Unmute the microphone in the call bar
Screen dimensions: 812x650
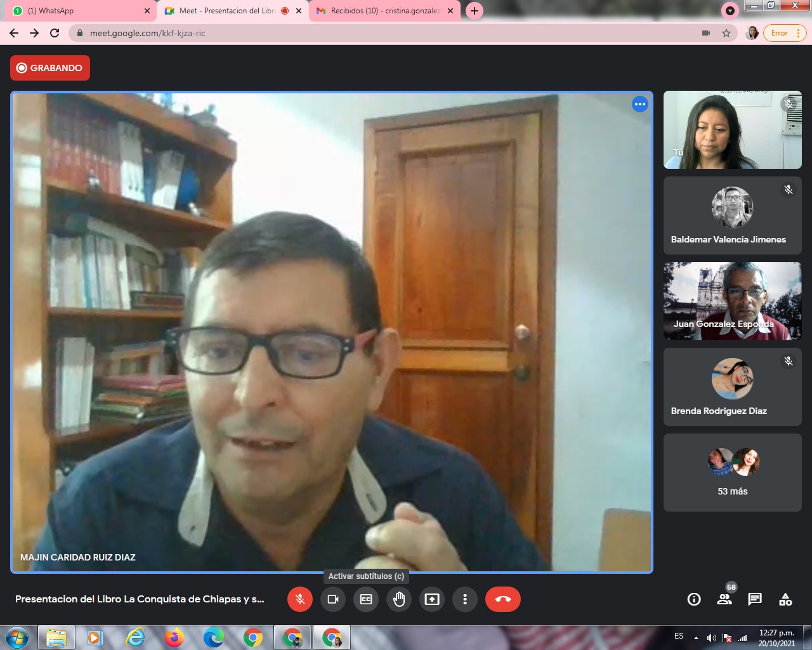pos(300,599)
